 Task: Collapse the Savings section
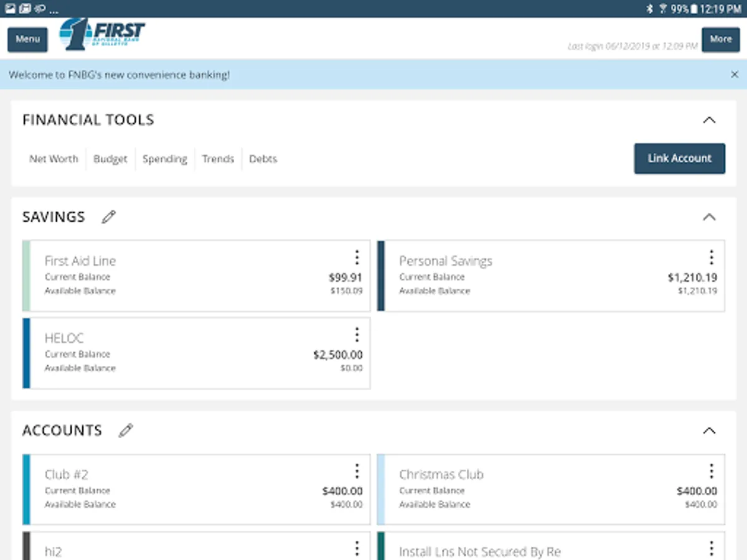[x=709, y=217]
